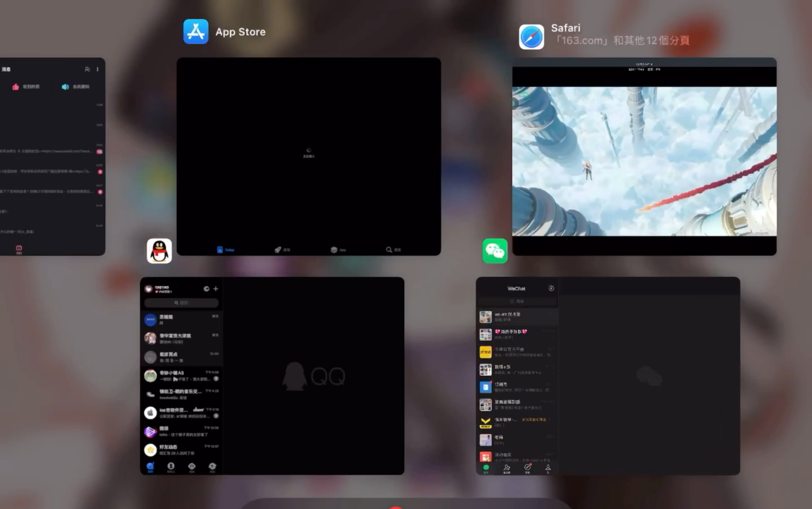Tap the QQ icon left of the plus
This screenshot has width=812, height=509.
click(206, 289)
